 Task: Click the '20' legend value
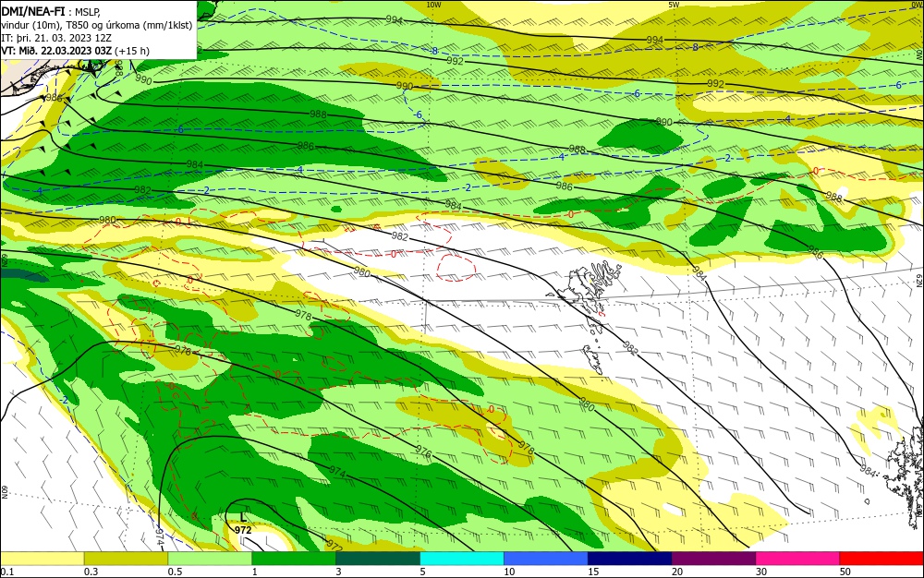tap(677, 572)
